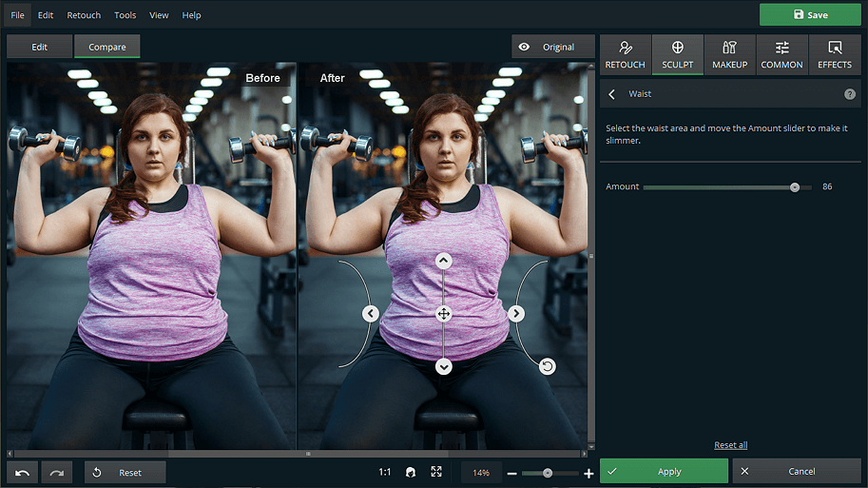The width and height of the screenshot is (868, 488).
Task: Click the green Save button
Action: [x=810, y=15]
